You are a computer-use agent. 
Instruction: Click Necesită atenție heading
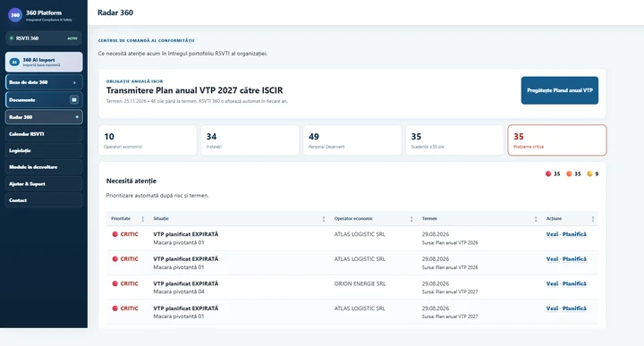coord(131,181)
